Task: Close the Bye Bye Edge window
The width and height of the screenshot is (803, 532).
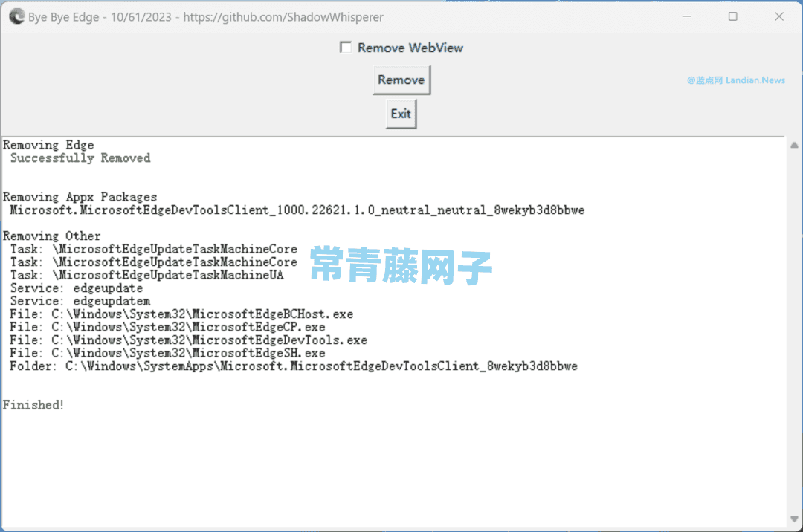Action: 779,17
